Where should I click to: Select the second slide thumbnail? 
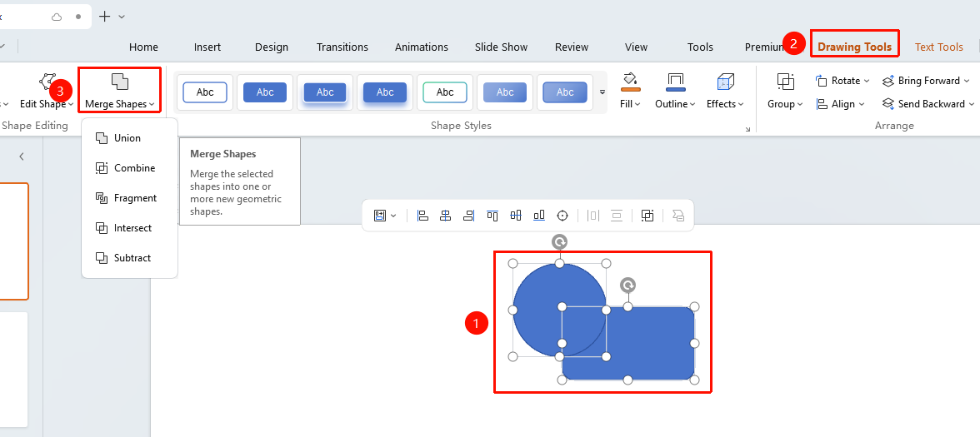pyautogui.click(x=13, y=370)
